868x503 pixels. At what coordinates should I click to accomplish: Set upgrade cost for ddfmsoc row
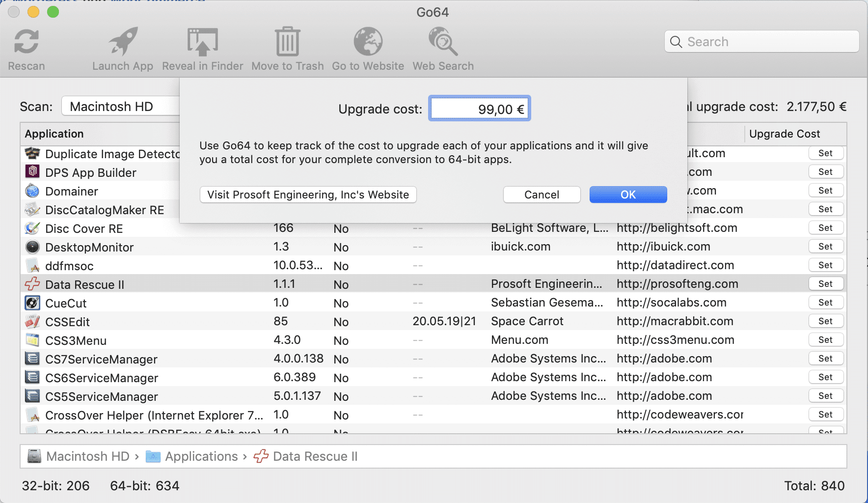(826, 265)
